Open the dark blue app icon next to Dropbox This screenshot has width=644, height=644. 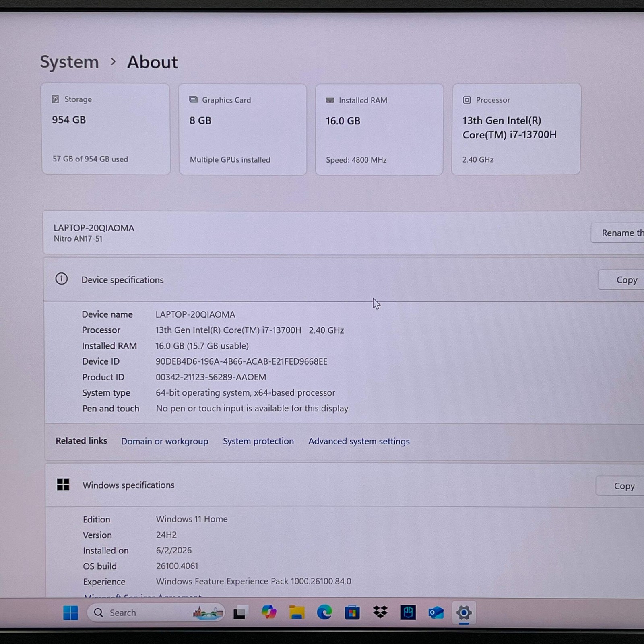point(408,613)
